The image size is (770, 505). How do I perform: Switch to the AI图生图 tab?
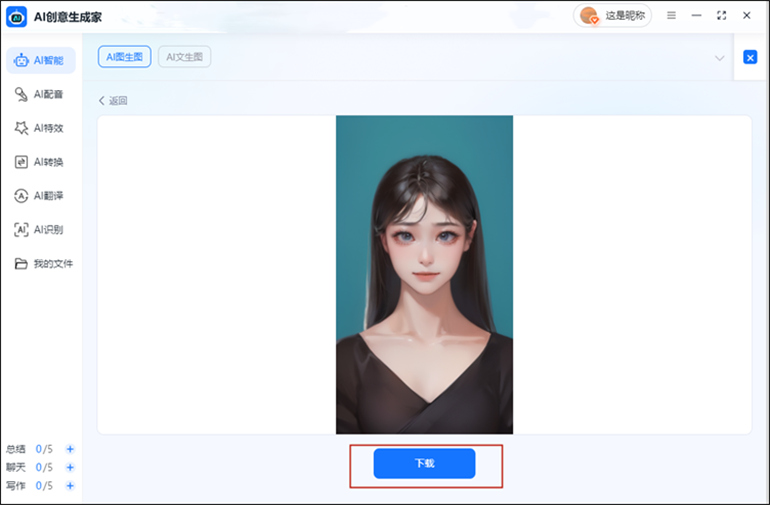(125, 57)
